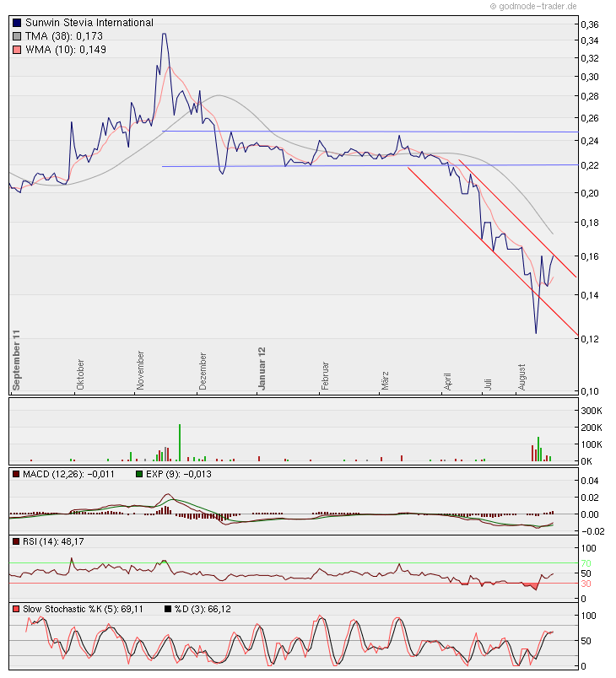Click the 'März' time axis label
This screenshot has height=678, width=616.
point(385,380)
